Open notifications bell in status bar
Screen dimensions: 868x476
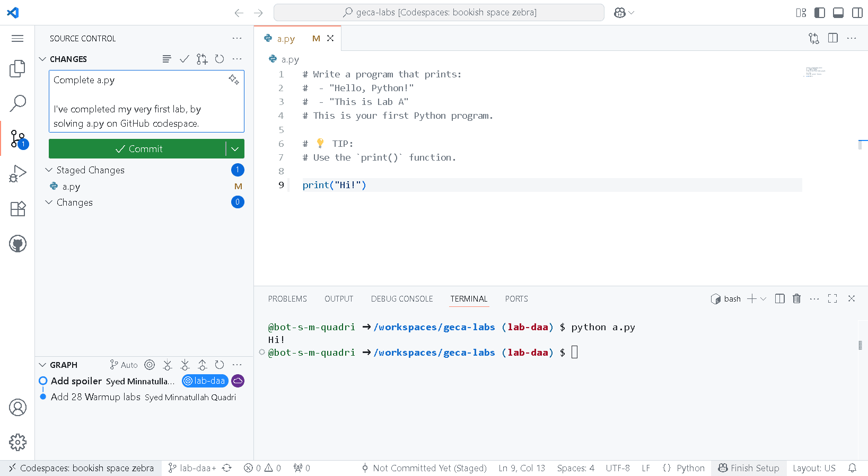click(852, 468)
